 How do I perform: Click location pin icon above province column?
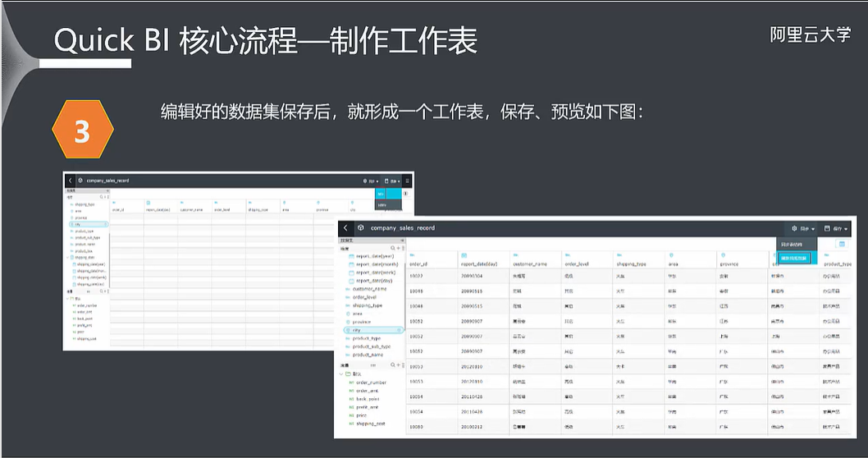click(723, 255)
